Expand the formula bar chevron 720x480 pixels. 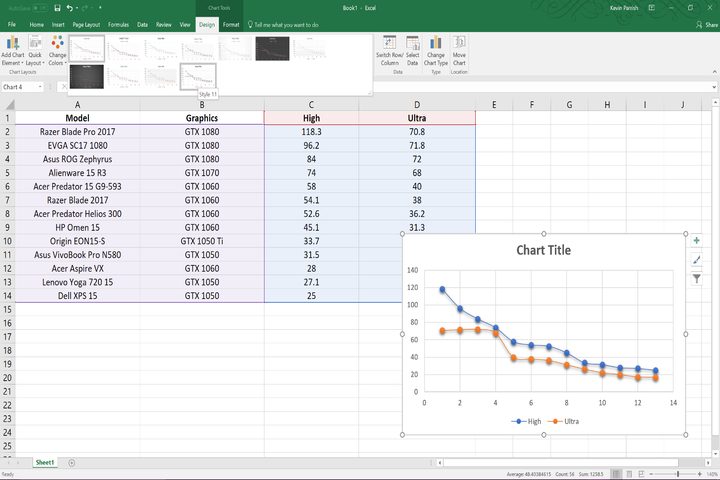[714, 87]
